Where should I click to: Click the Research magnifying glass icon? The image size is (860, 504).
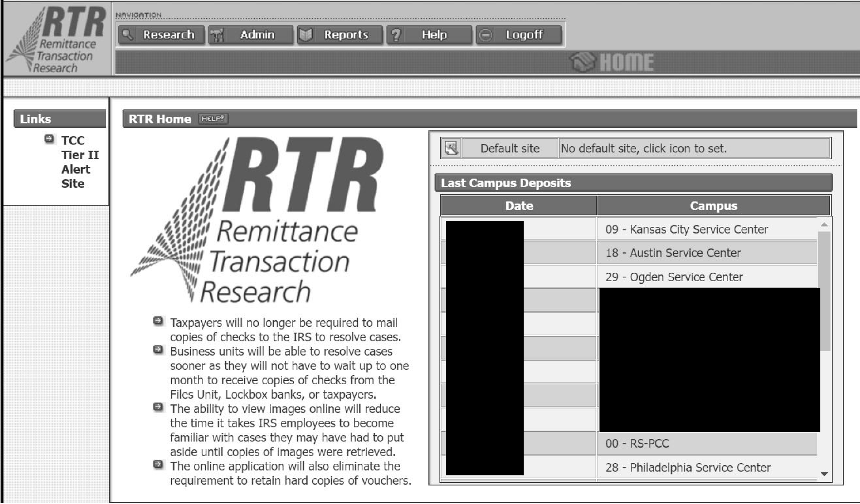click(127, 35)
